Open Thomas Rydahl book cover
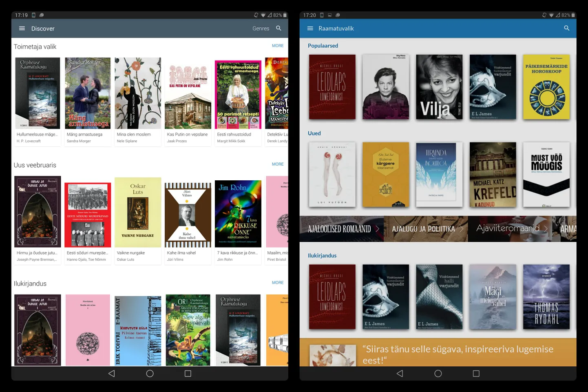The height and width of the screenshot is (392, 588). [546, 297]
